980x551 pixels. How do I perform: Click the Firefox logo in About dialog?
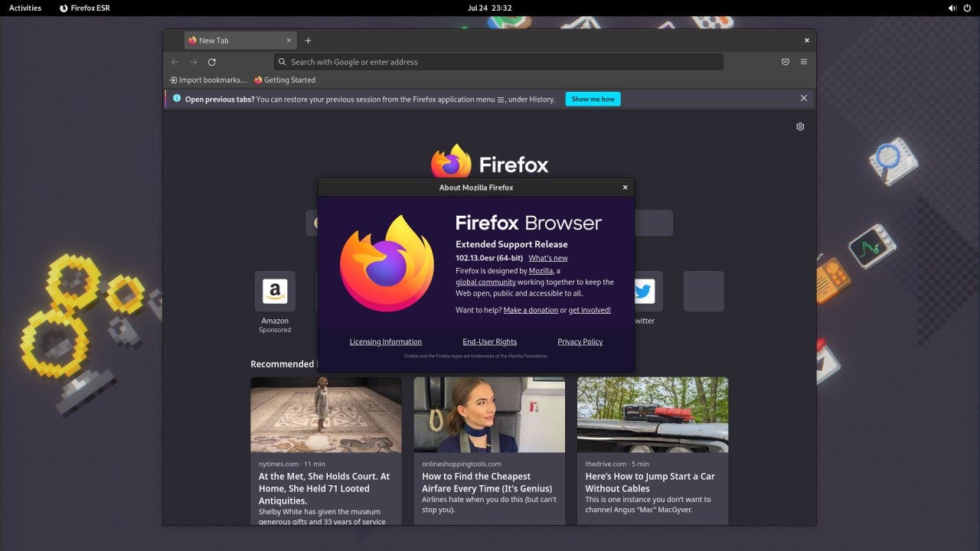[x=387, y=263]
